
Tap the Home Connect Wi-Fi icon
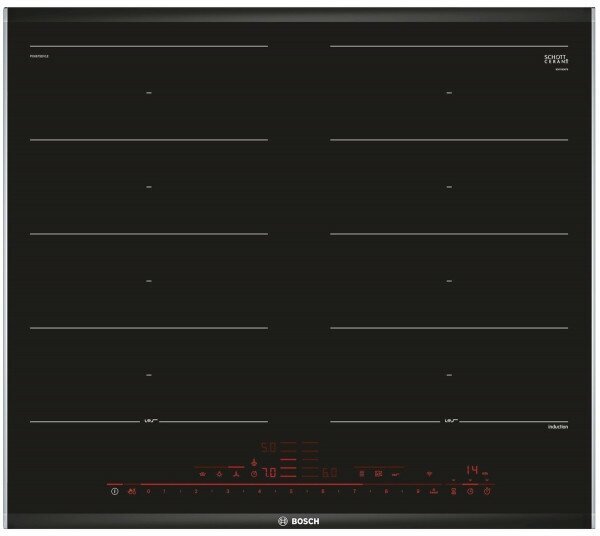[429, 474]
